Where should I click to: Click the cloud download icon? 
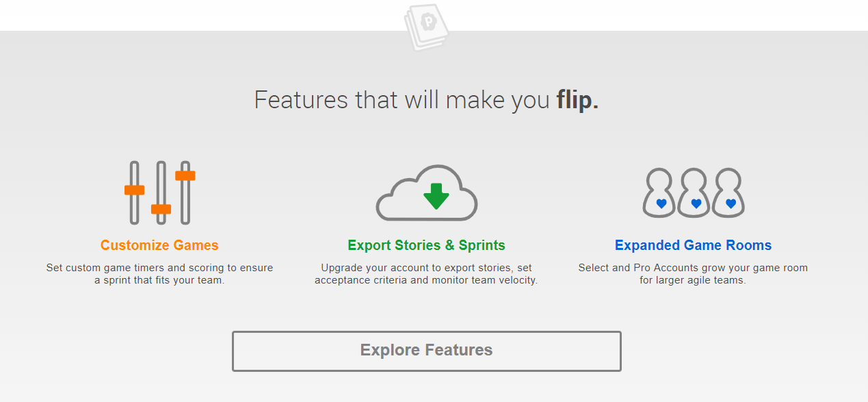tap(426, 193)
